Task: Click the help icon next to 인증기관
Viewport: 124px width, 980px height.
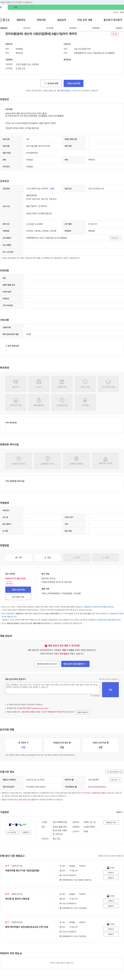Action: pyautogui.click(x=73, y=779)
